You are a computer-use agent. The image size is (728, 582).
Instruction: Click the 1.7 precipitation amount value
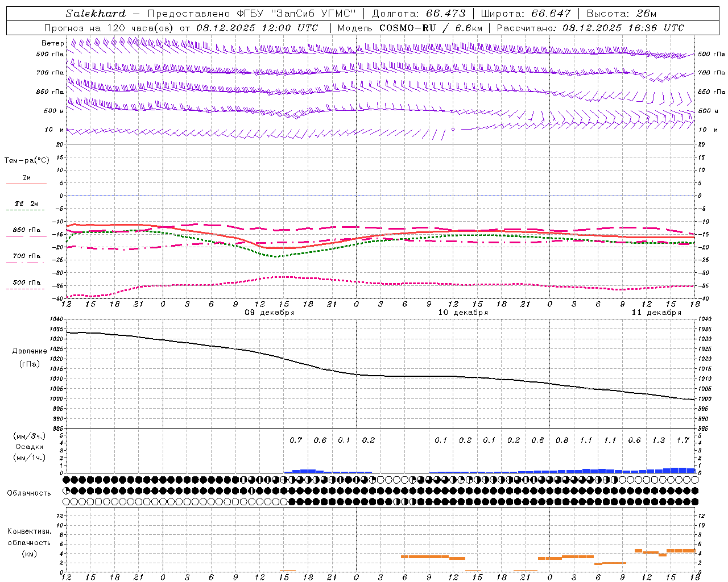click(683, 440)
